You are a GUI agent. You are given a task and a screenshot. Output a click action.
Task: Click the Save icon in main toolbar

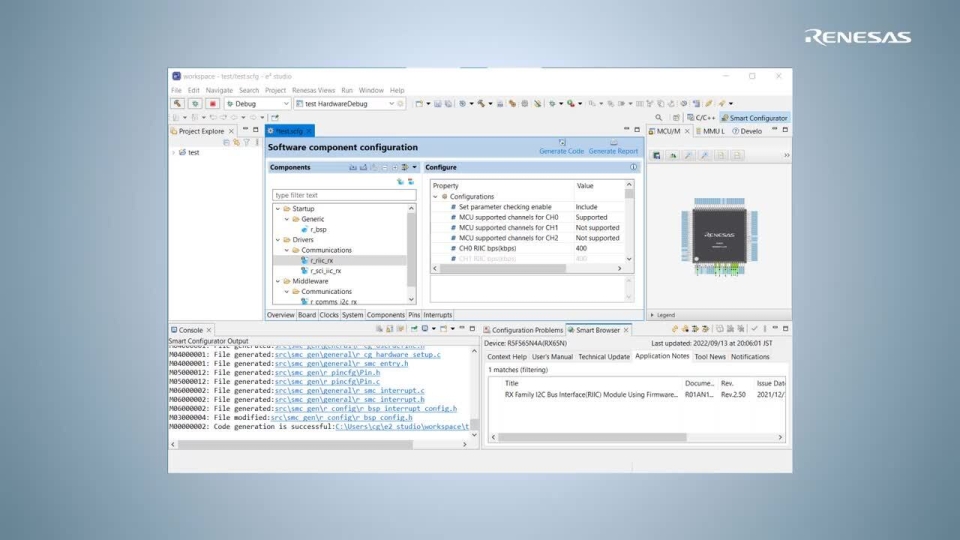[438, 103]
